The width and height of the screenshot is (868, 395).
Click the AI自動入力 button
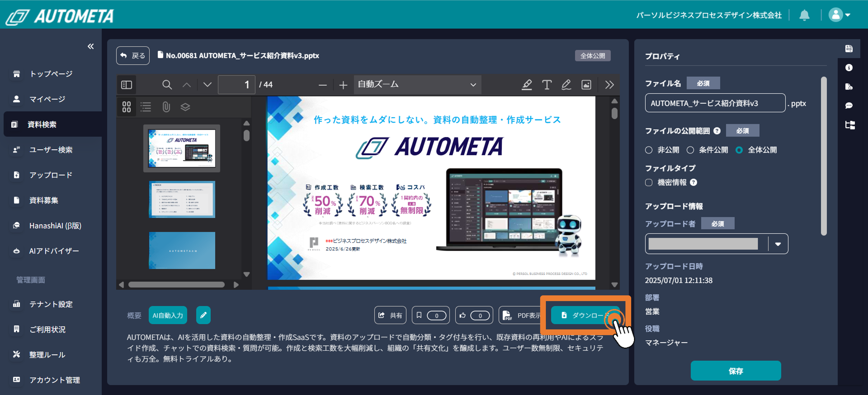coord(168,315)
